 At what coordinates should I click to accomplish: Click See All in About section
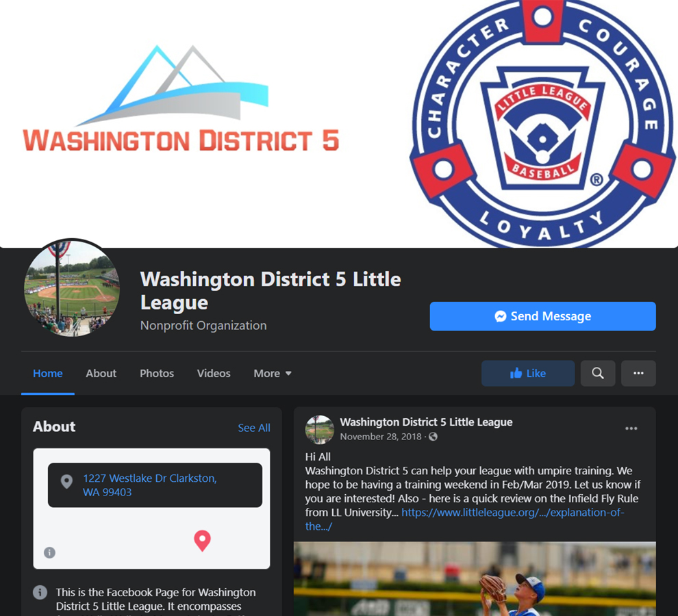254,428
